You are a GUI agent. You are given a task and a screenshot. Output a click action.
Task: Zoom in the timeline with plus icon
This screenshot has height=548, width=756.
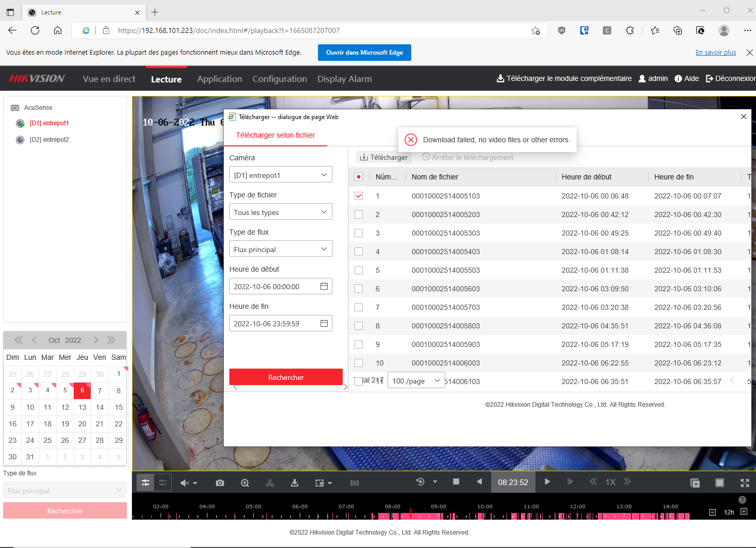coord(744,511)
